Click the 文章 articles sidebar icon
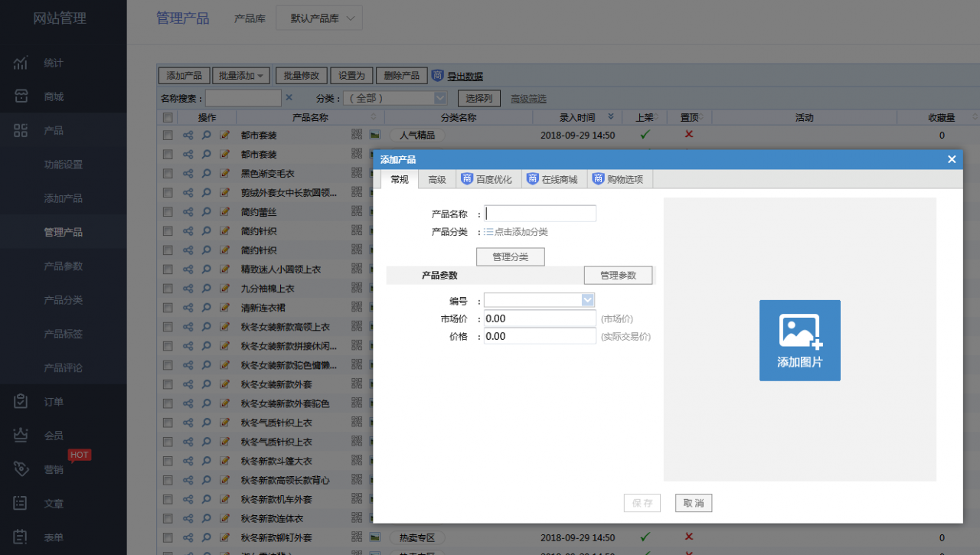 click(21, 503)
